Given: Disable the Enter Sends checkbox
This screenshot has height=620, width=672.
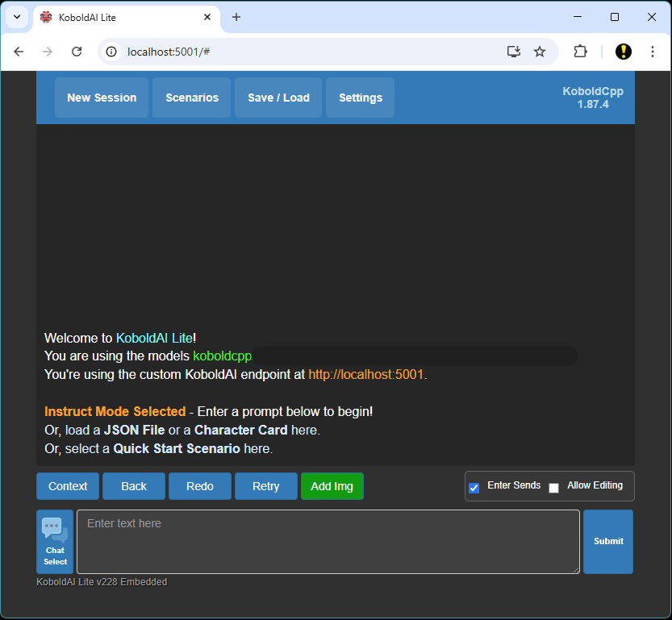Looking at the screenshot, I should (474, 488).
